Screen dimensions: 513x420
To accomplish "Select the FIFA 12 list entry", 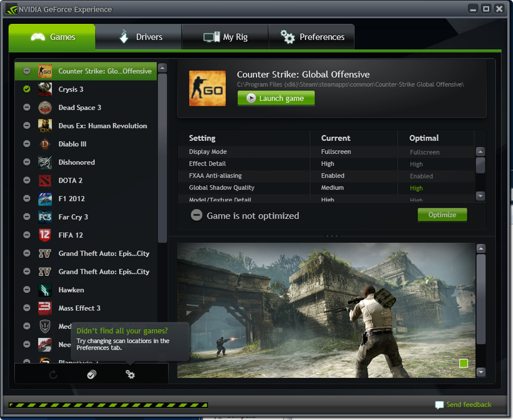I will click(86, 235).
